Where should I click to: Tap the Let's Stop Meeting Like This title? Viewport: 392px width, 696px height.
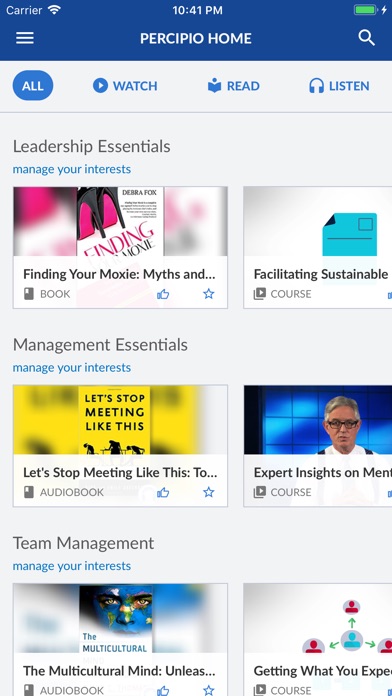(x=120, y=473)
